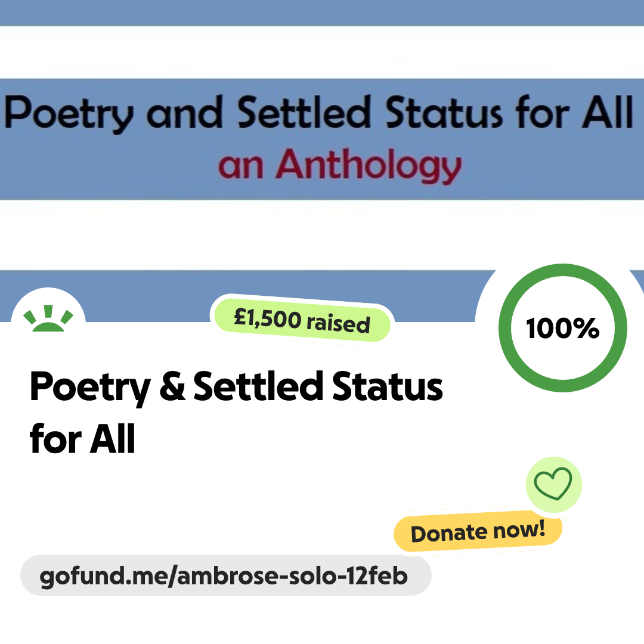Click the word "raised" in the green badge
This screenshot has height=644, width=644.
pos(338,324)
